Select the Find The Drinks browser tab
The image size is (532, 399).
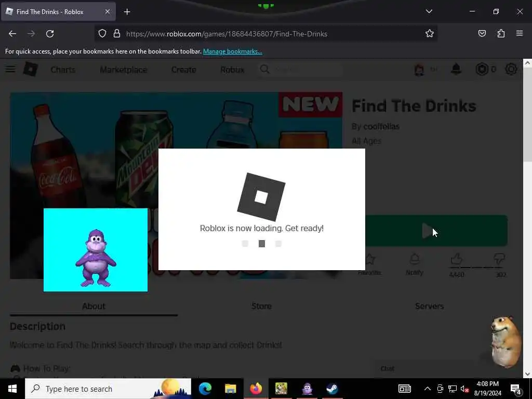pyautogui.click(x=58, y=12)
